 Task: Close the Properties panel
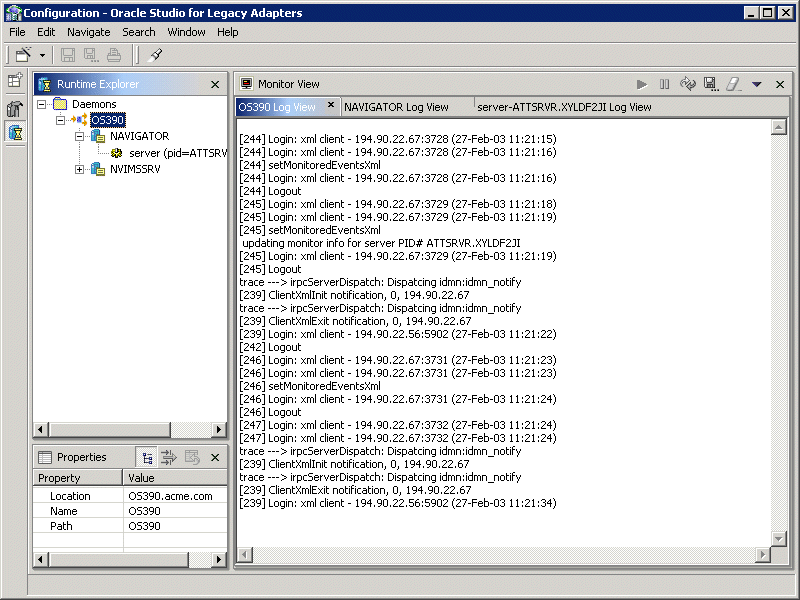tap(215, 458)
